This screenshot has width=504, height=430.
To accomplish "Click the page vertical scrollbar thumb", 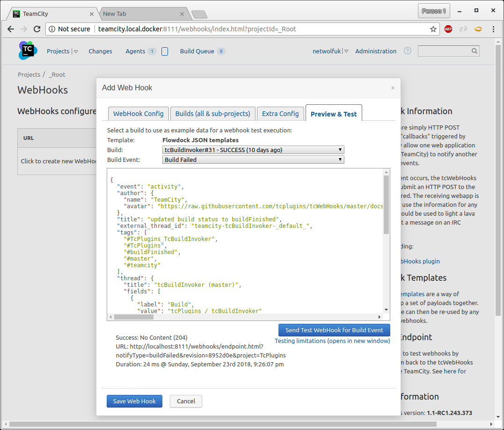I will [498, 180].
